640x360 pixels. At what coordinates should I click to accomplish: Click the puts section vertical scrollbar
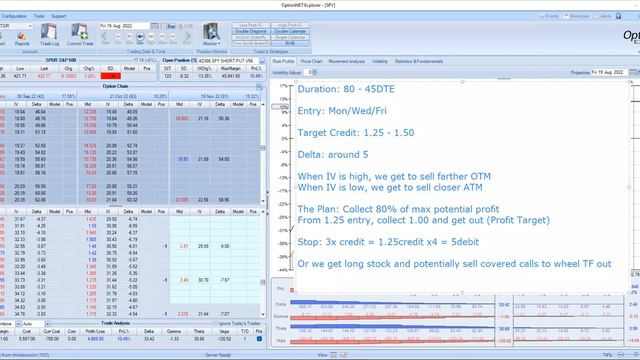pos(263,263)
